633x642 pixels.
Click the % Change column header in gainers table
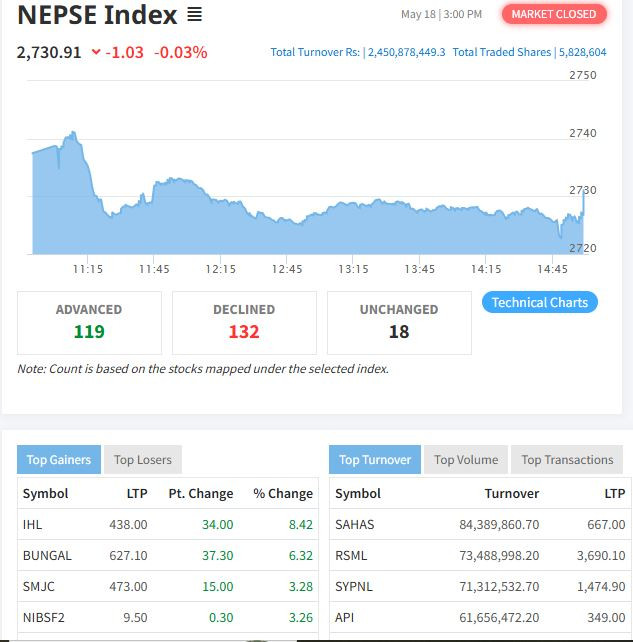click(x=283, y=493)
